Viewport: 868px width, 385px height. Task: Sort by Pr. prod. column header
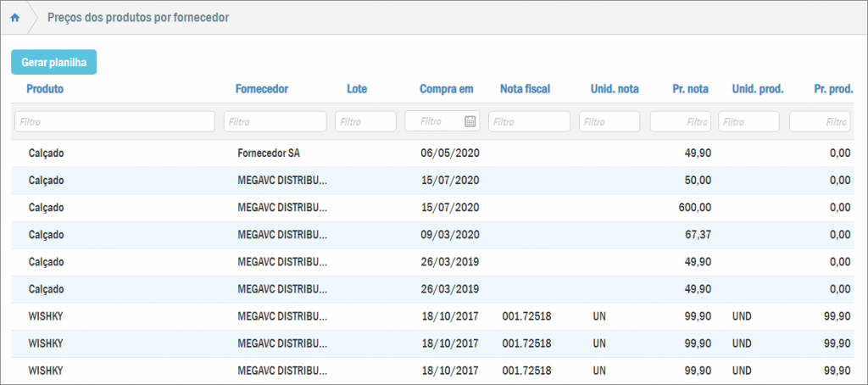[x=832, y=88]
